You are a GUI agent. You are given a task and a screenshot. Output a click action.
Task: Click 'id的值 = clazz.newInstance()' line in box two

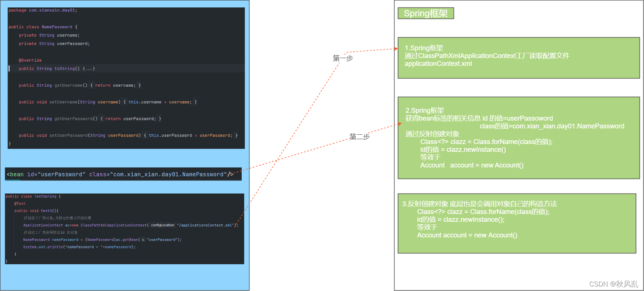pyautogui.click(x=463, y=150)
